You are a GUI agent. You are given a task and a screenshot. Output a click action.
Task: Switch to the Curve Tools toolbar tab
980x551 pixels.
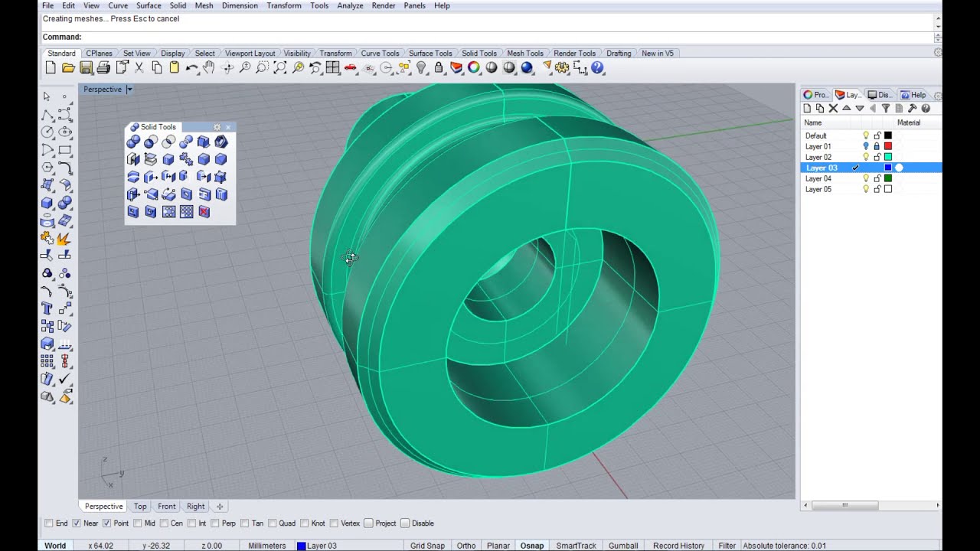[381, 54]
